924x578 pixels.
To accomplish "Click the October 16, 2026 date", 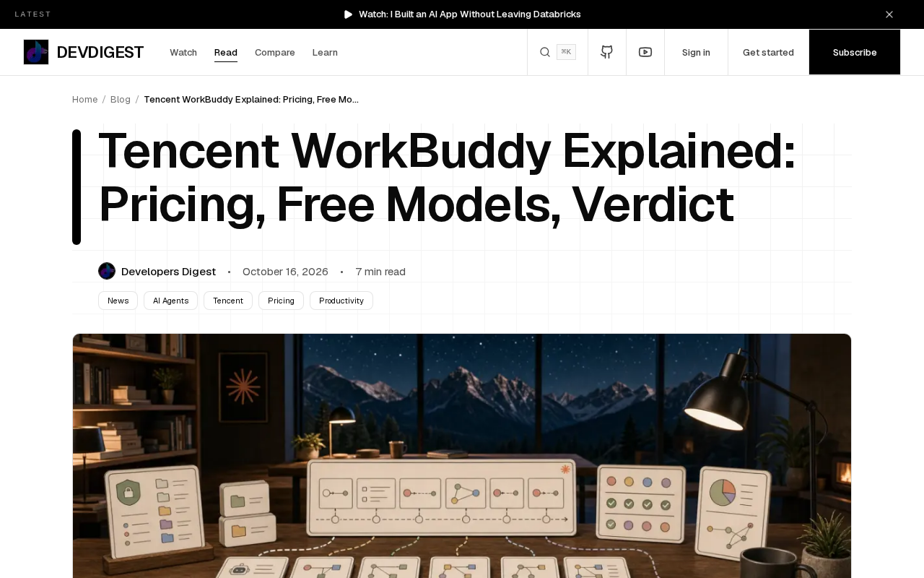I will [x=285, y=272].
